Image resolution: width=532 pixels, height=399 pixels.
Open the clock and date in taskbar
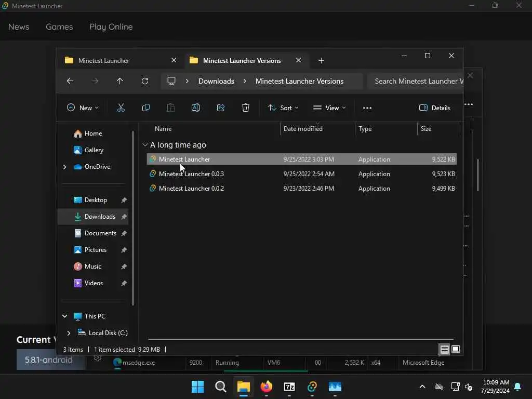(495, 387)
